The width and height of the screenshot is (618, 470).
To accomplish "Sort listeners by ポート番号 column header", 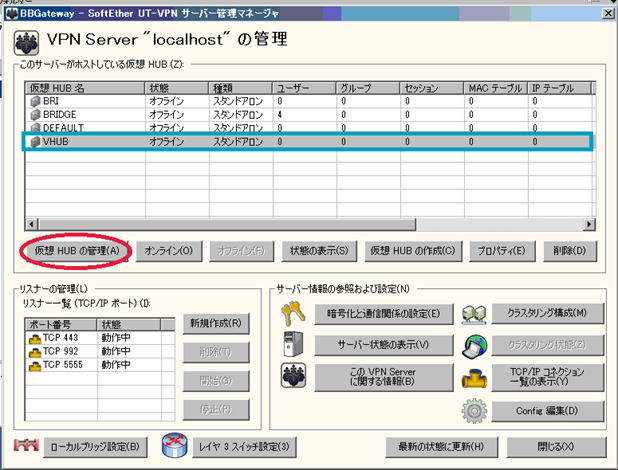I will pyautogui.click(x=61, y=325).
